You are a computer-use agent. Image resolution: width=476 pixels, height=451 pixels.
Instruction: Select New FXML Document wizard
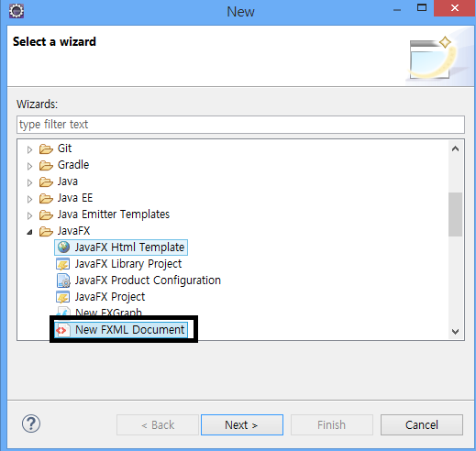(x=121, y=330)
